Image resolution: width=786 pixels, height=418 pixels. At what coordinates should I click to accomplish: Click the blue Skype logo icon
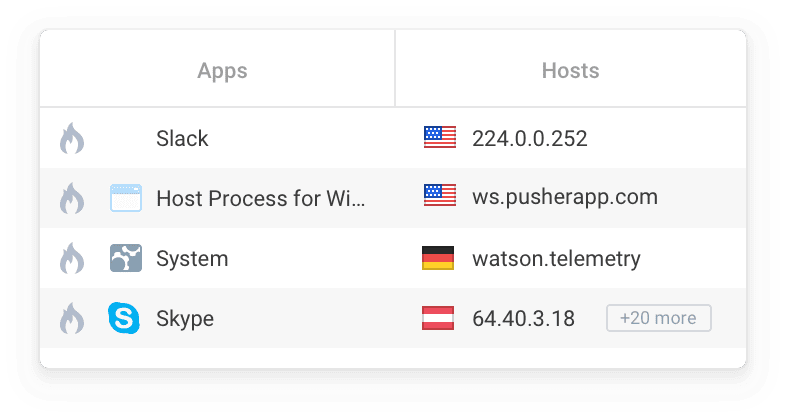(124, 318)
